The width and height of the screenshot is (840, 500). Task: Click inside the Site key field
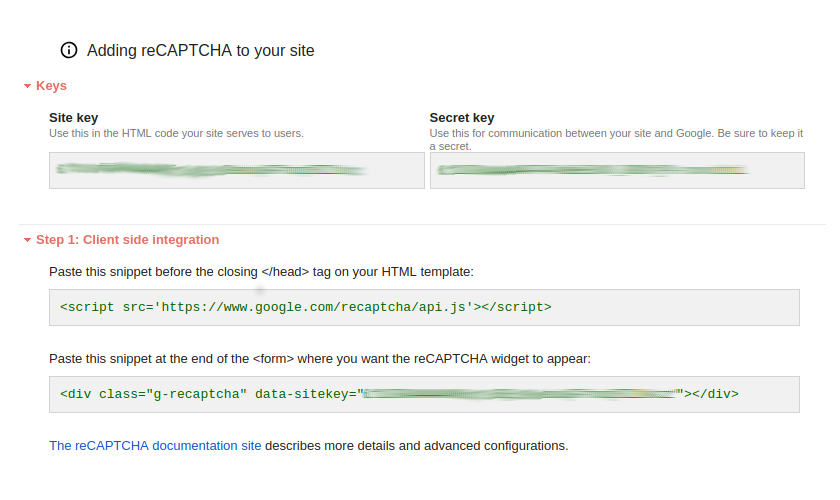pyautogui.click(x=236, y=171)
